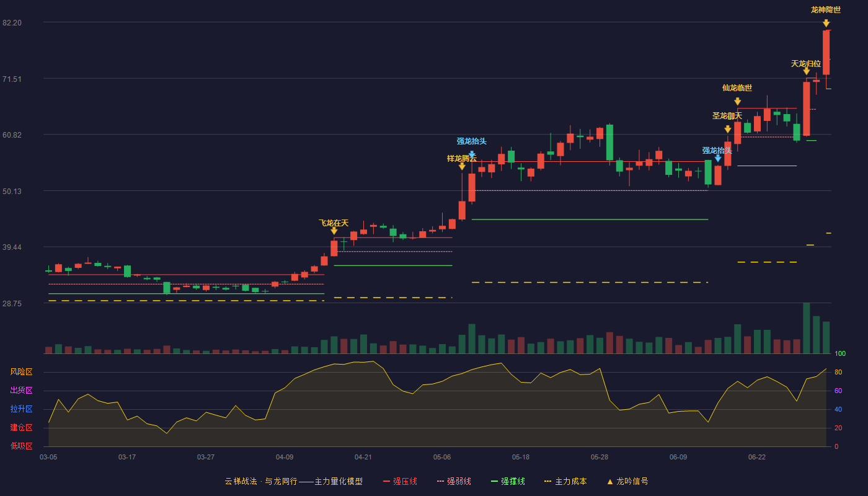Click the 05-28 date label

[600, 457]
